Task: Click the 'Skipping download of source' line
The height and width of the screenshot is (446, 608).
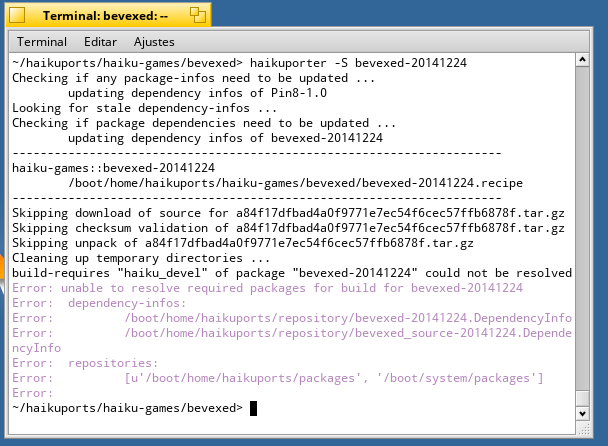Action: (288, 213)
